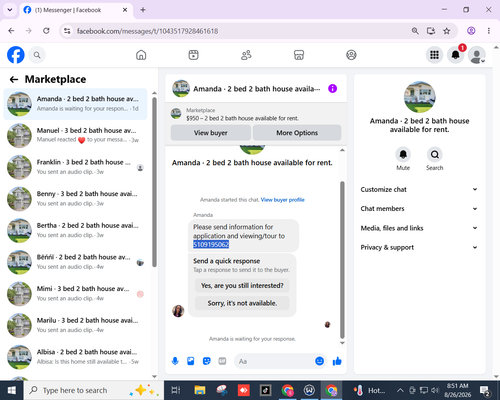Image resolution: width=500 pixels, height=400 pixels.
Task: Open the account profile avatar menu
Action: click(477, 55)
